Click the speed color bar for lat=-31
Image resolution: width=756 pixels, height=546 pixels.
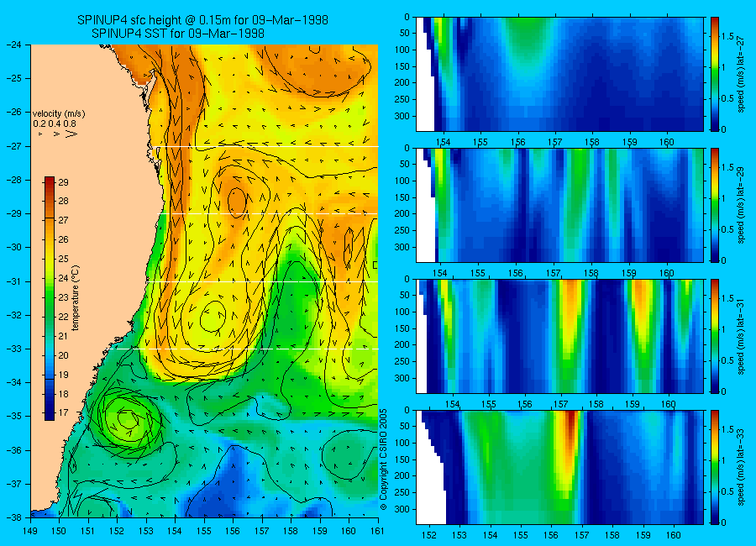(714, 336)
